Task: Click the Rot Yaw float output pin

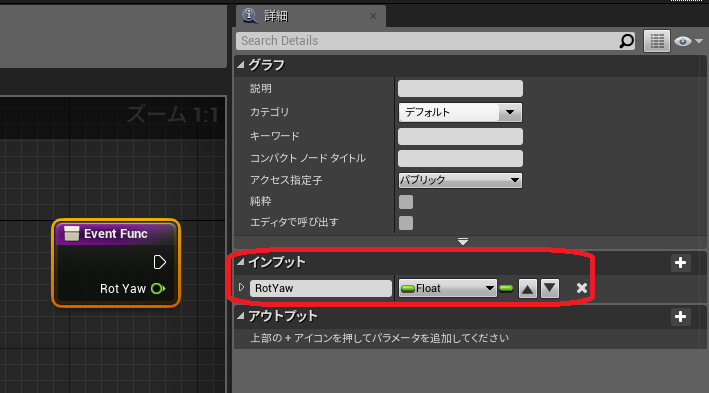Action: coord(158,289)
